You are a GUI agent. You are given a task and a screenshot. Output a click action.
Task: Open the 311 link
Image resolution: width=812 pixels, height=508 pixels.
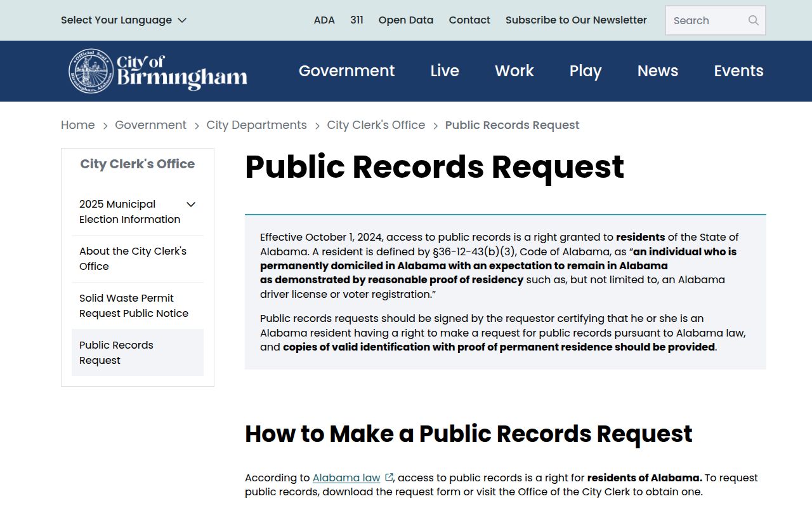coord(357,20)
